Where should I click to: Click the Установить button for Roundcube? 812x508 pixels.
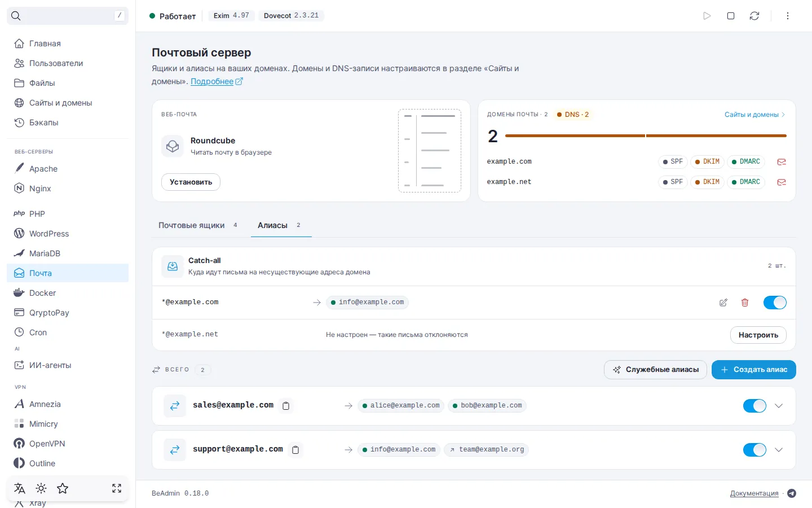coord(191,182)
